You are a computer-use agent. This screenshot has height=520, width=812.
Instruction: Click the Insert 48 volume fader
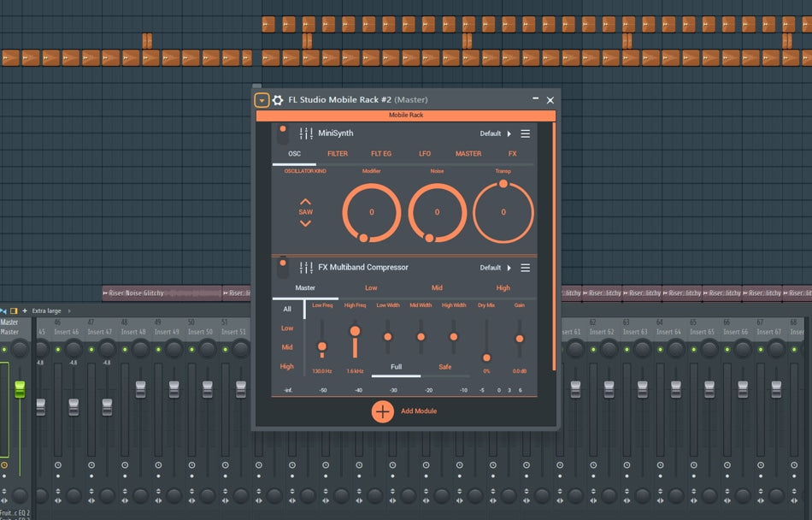[x=140, y=389]
